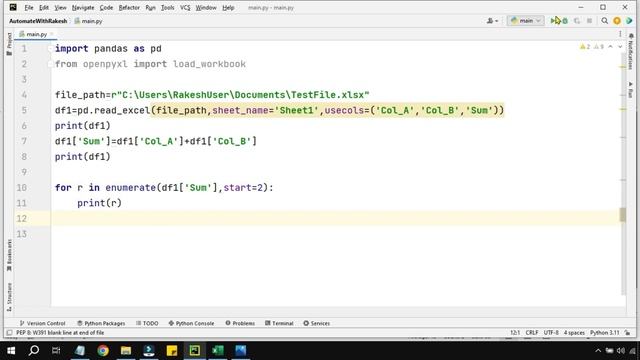Open Python Console tool window

(191, 323)
